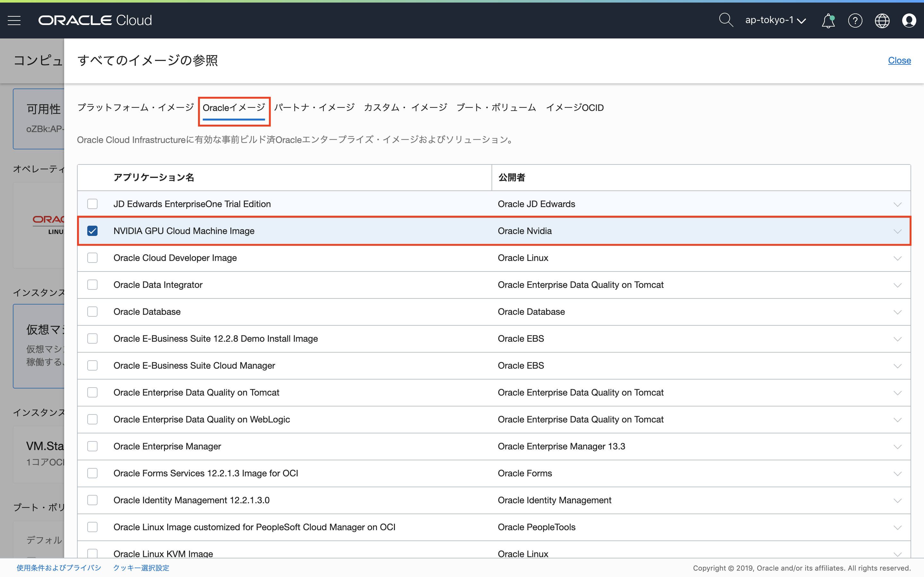Tick the Oracle Cloud Developer Image checkbox
The width and height of the screenshot is (924, 577).
(92, 258)
